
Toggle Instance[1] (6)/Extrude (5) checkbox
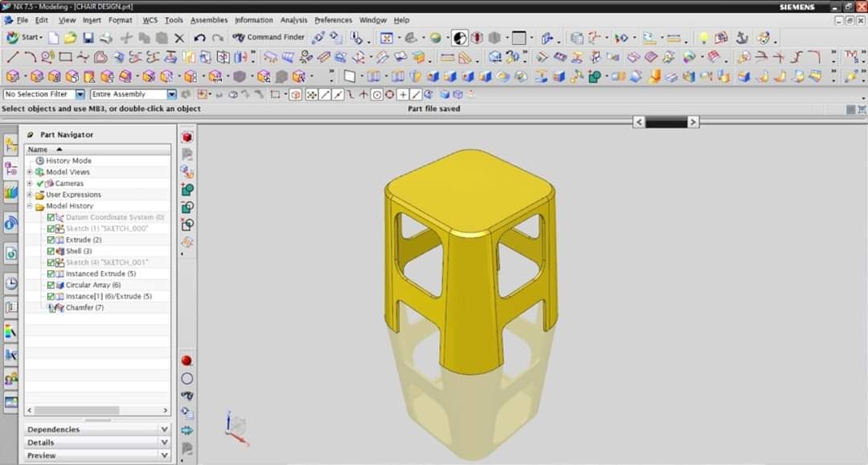tap(51, 297)
